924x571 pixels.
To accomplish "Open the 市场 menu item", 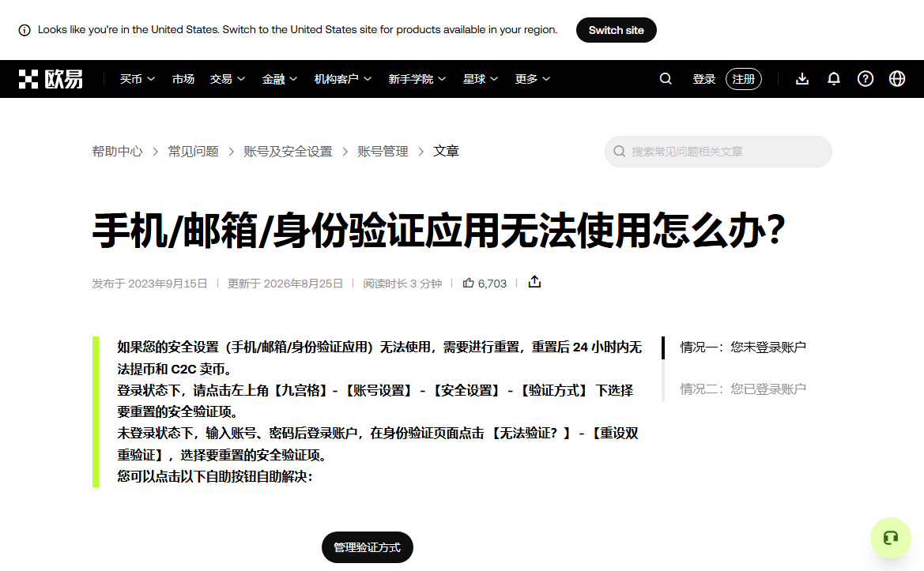I will (x=183, y=79).
